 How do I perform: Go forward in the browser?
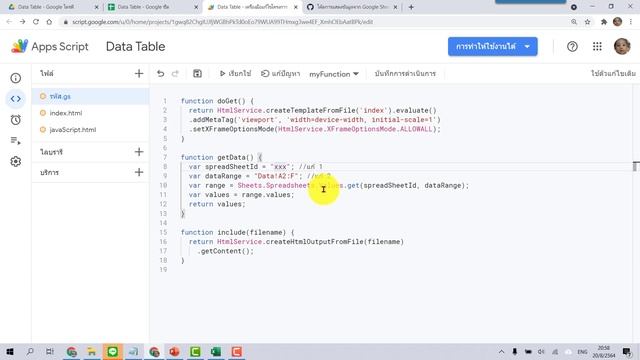pos(22,22)
